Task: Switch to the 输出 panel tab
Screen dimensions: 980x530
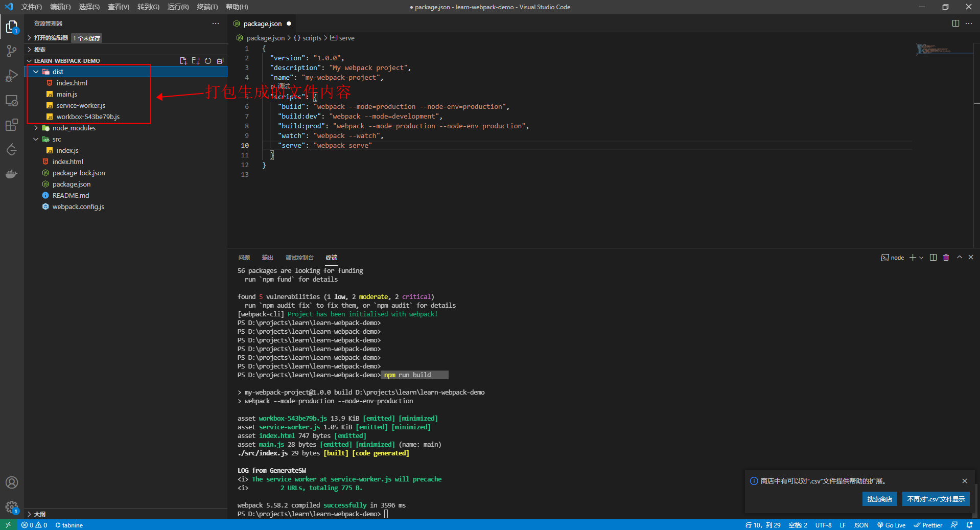Action: coord(268,258)
